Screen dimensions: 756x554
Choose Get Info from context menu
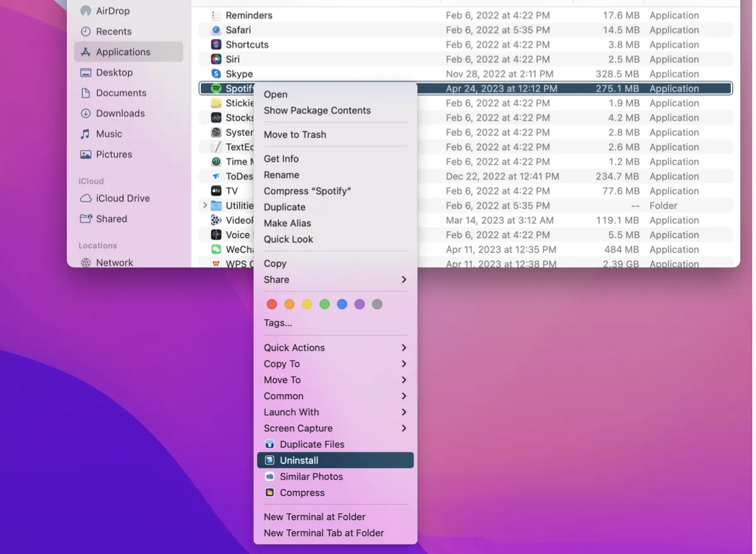(x=281, y=159)
